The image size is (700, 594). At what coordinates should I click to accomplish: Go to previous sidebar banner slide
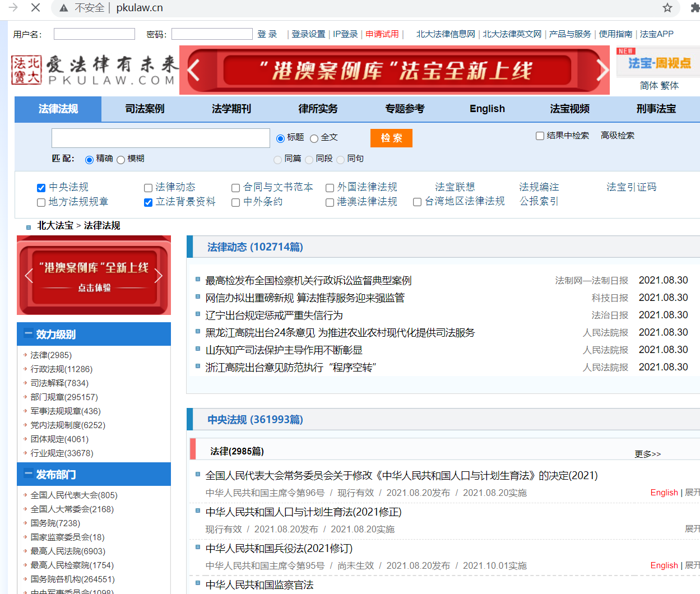(x=29, y=275)
